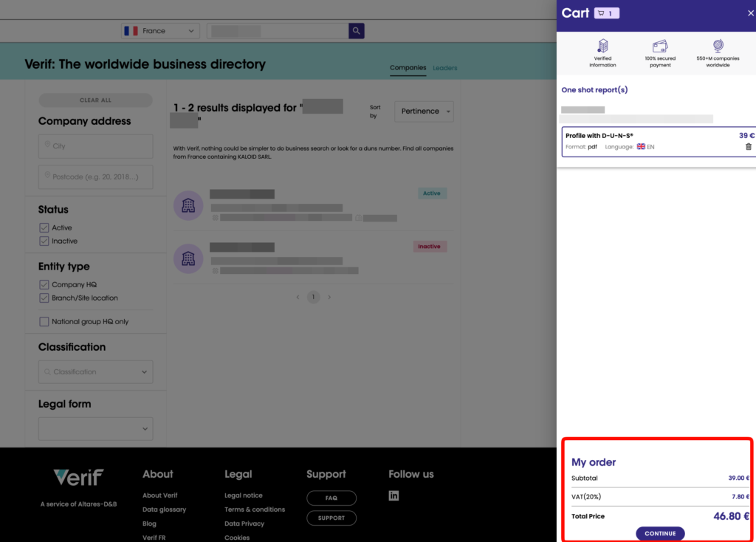Screen dimensions: 756x542
Task: Enable National group HQ only checkbox
Action: [x=44, y=322]
